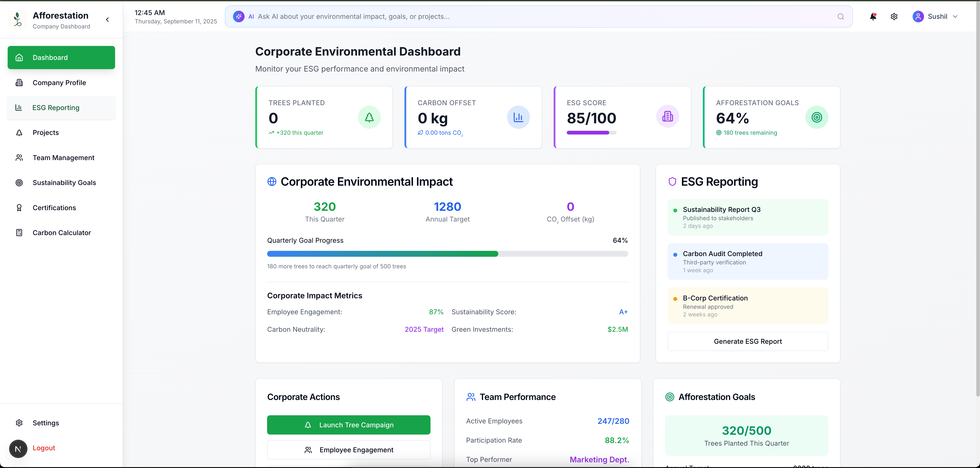Click Launch Tree Campaign

(348, 425)
